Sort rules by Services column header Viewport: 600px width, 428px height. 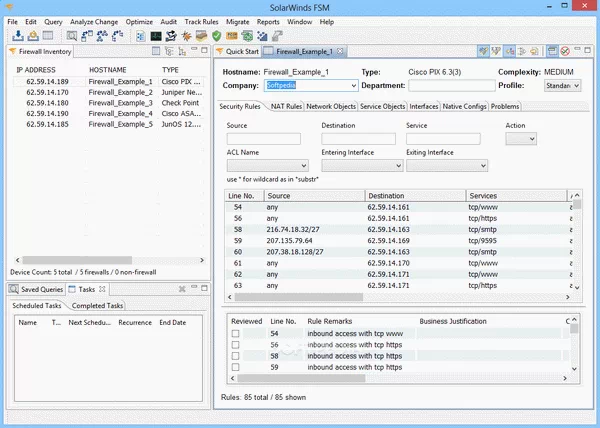(x=516, y=196)
